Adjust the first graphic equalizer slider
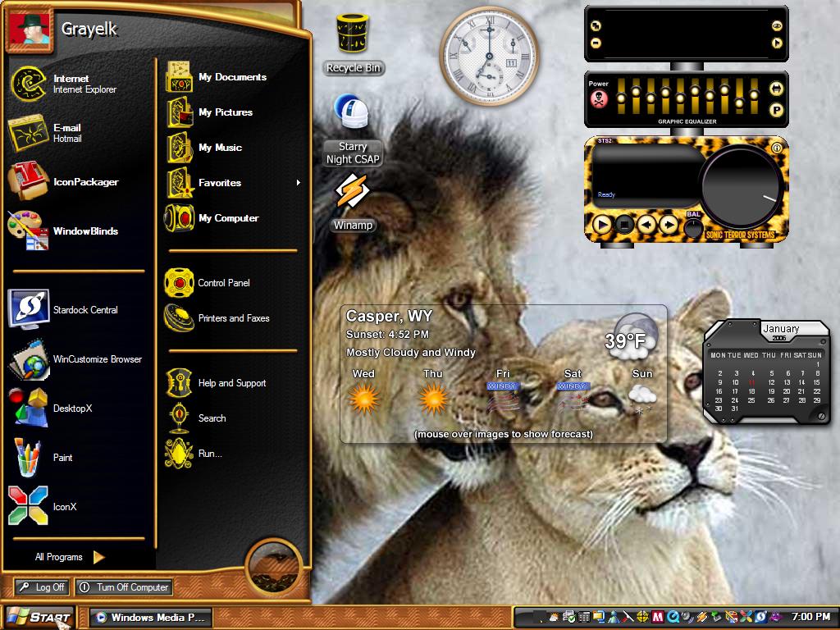Screen dimensions: 840x630 [x=621, y=98]
